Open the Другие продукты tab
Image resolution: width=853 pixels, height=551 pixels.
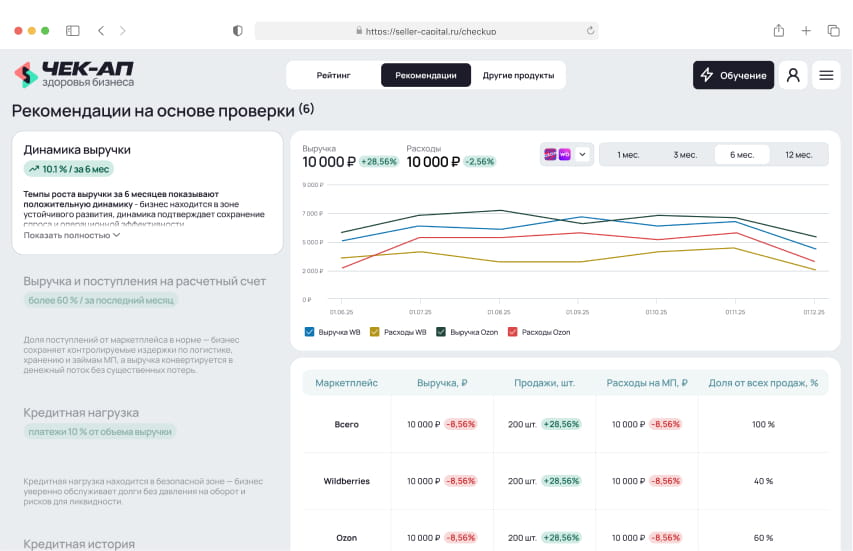pos(518,75)
